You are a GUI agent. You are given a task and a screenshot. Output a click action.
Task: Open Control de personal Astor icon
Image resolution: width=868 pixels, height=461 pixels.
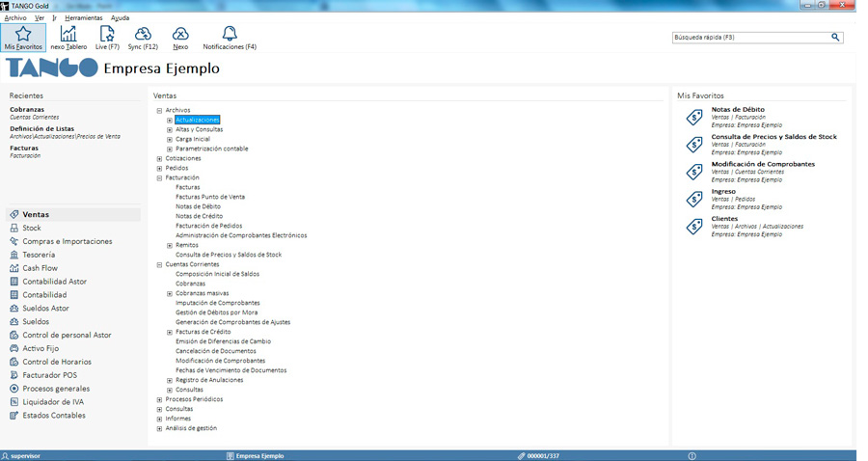pos(14,335)
